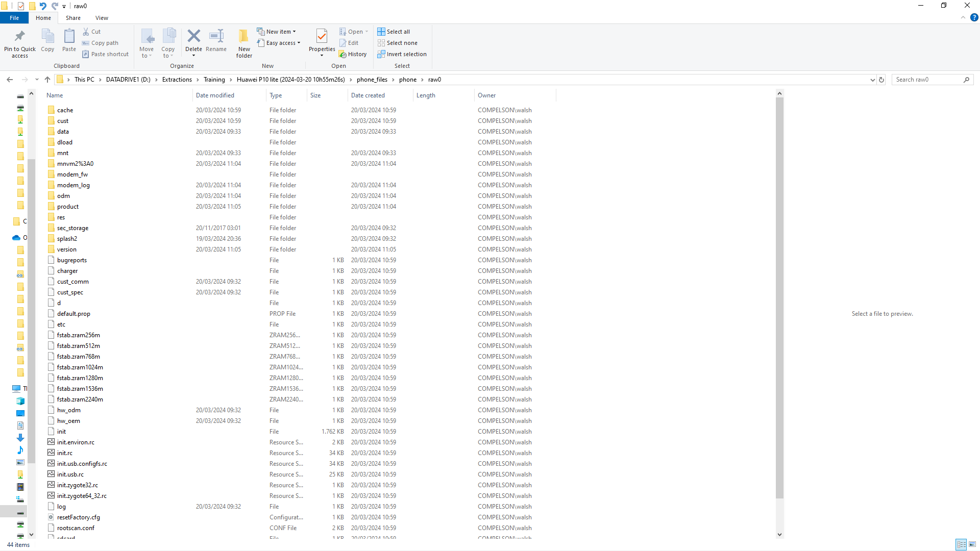Click the Up directory arrow icon
Image resolution: width=980 pixels, height=551 pixels.
[x=47, y=80]
